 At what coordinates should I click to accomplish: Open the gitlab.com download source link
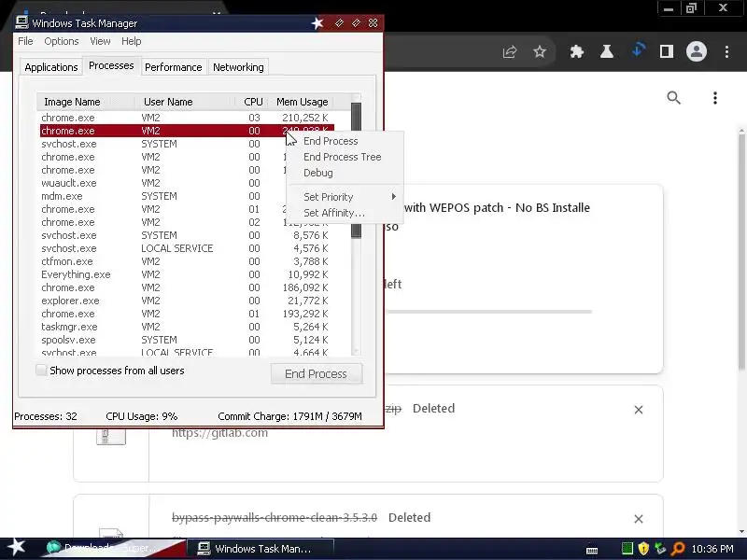[x=219, y=433]
